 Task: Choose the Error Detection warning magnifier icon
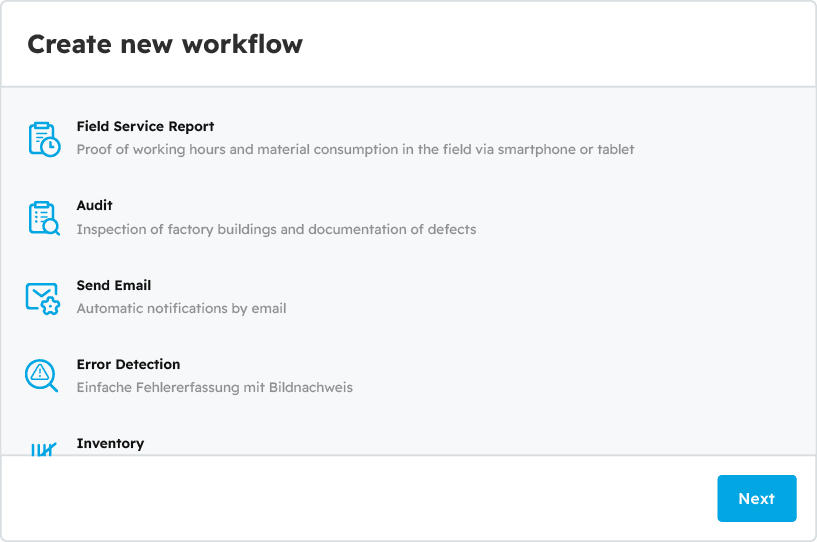pos(42,375)
